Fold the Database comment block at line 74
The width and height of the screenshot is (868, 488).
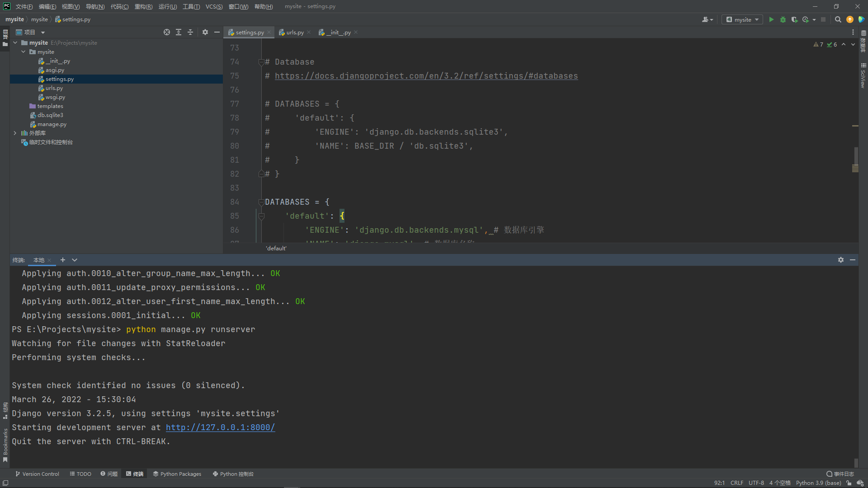click(261, 62)
